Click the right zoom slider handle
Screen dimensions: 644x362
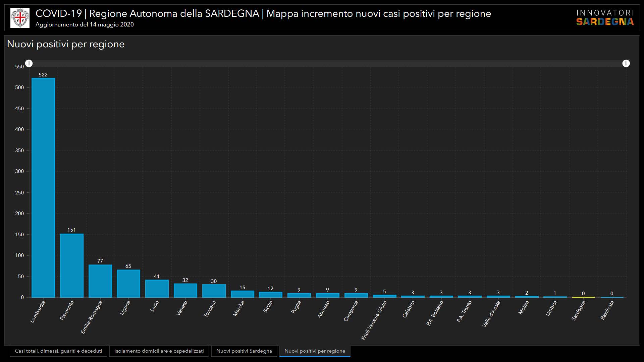pyautogui.click(x=626, y=63)
